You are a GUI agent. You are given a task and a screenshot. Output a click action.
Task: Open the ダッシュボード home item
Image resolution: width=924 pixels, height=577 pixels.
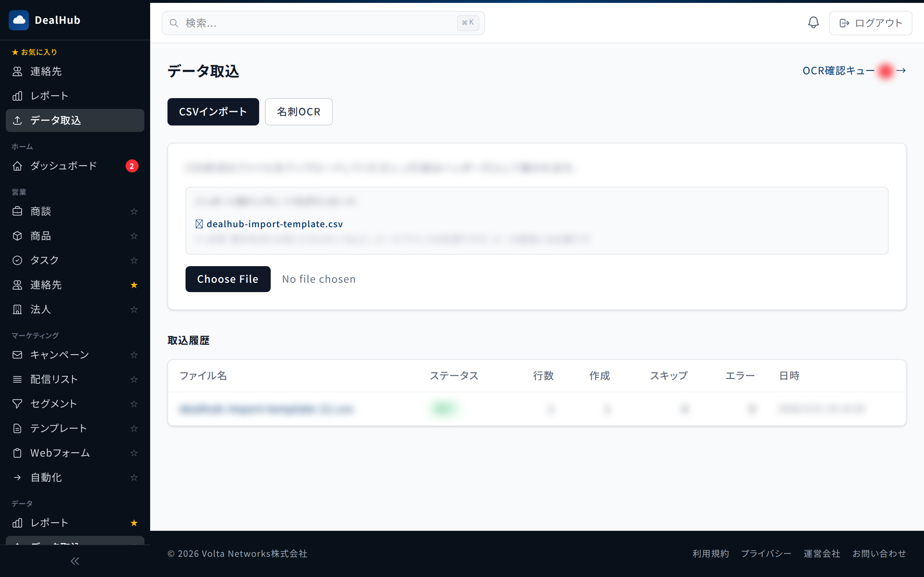64,166
